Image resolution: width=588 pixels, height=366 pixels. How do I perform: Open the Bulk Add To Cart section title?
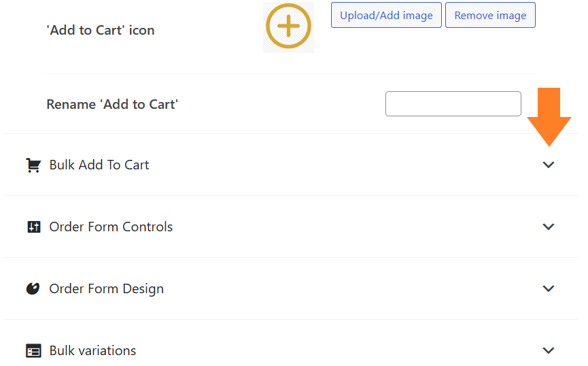coord(99,165)
